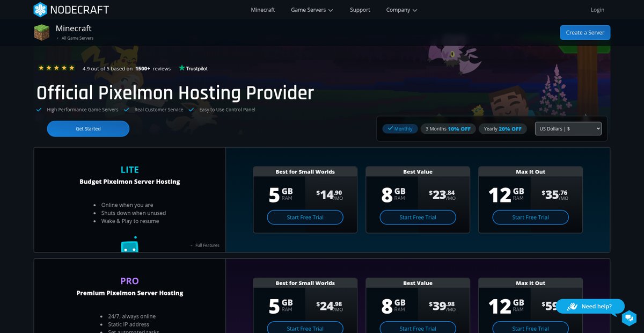Expand the Game Servers menu
The width and height of the screenshot is (644, 333).
(312, 10)
